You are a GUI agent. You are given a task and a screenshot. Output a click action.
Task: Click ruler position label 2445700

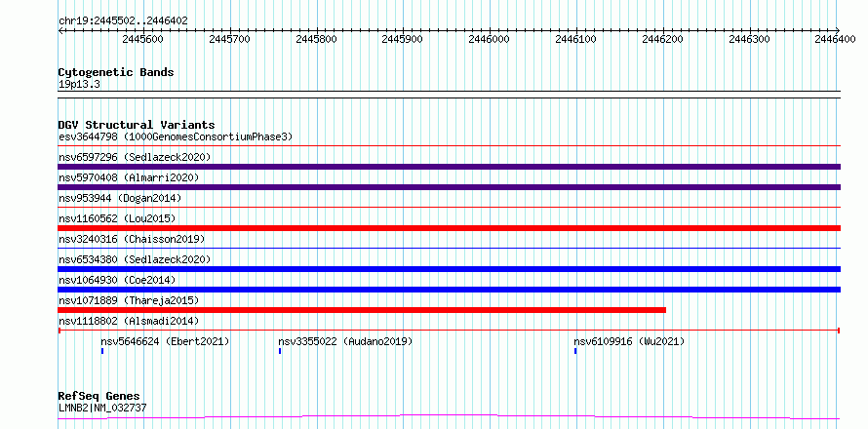tap(230, 40)
